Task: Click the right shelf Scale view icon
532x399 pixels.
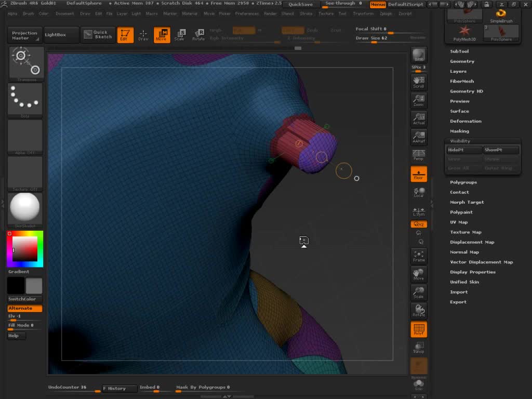Action: point(419,292)
